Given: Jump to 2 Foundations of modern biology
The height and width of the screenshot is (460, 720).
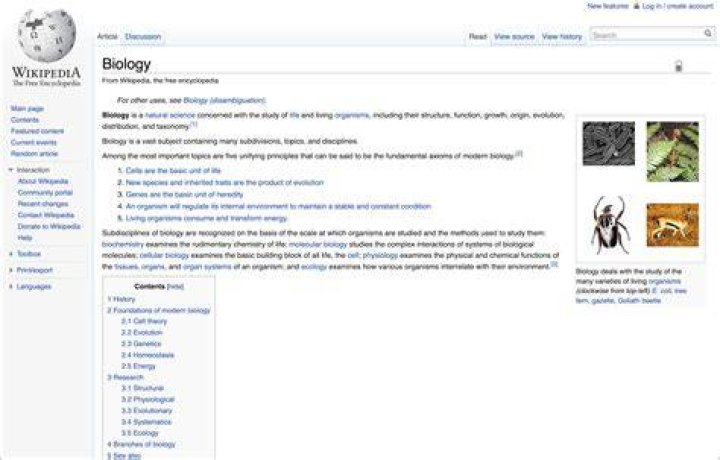Looking at the screenshot, I should pyautogui.click(x=158, y=311).
